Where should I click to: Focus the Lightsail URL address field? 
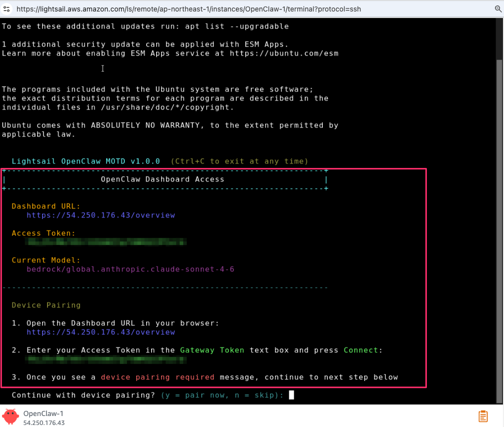[x=200, y=9]
